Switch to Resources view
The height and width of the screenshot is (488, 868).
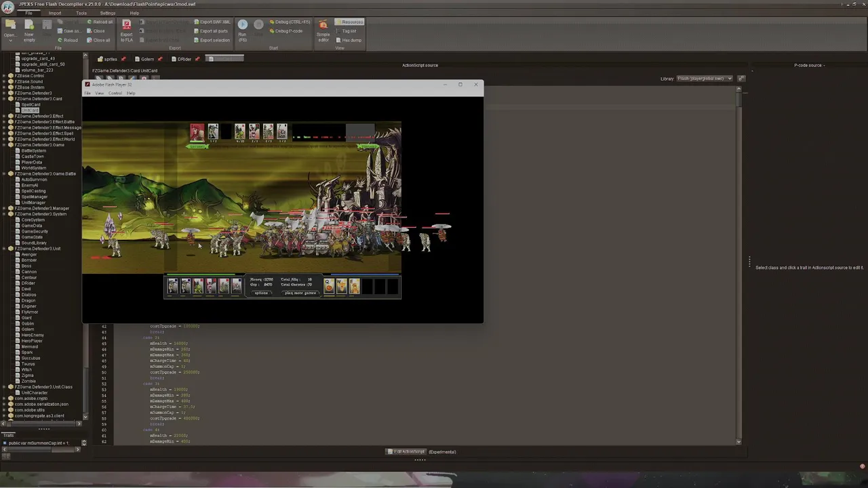coord(349,22)
